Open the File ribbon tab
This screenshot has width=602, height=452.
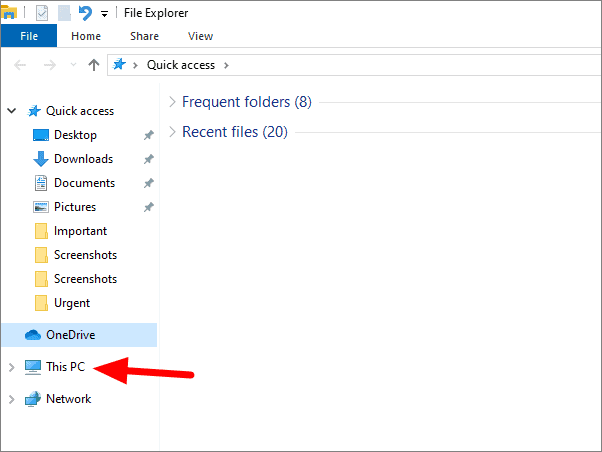29,36
